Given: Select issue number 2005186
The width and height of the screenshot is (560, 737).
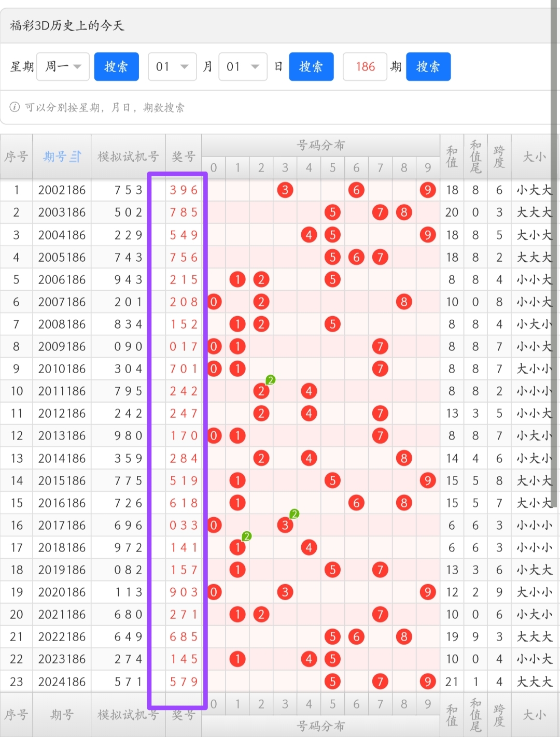Looking at the screenshot, I should pyautogui.click(x=62, y=258).
